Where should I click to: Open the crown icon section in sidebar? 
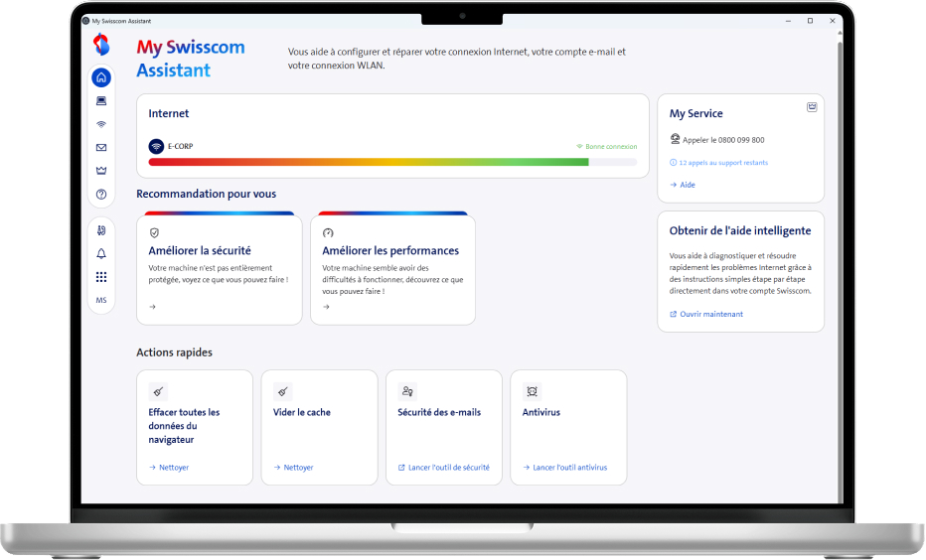pos(101,171)
